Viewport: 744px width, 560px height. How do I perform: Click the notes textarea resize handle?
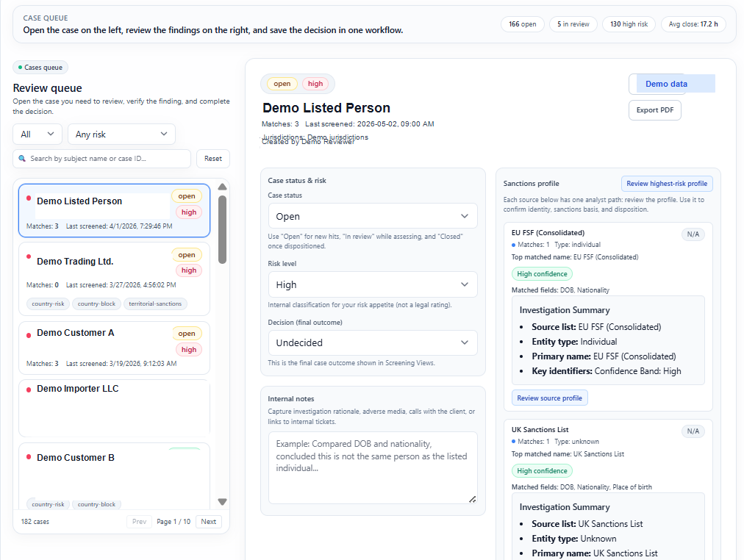tap(472, 499)
